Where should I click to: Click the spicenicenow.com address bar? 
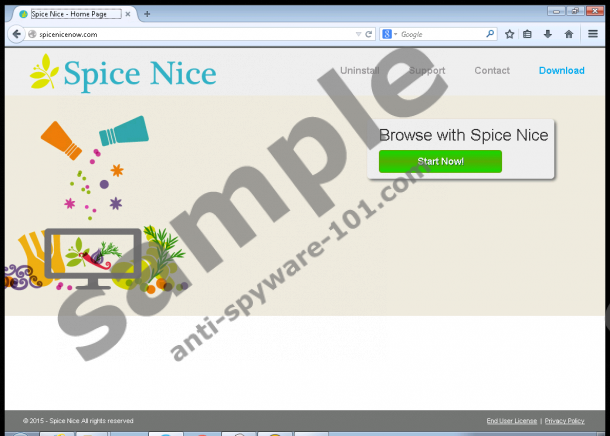click(x=190, y=34)
